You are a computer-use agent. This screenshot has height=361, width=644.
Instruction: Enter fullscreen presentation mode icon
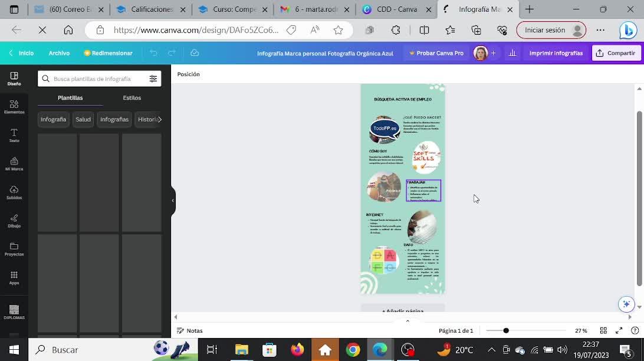point(619,330)
